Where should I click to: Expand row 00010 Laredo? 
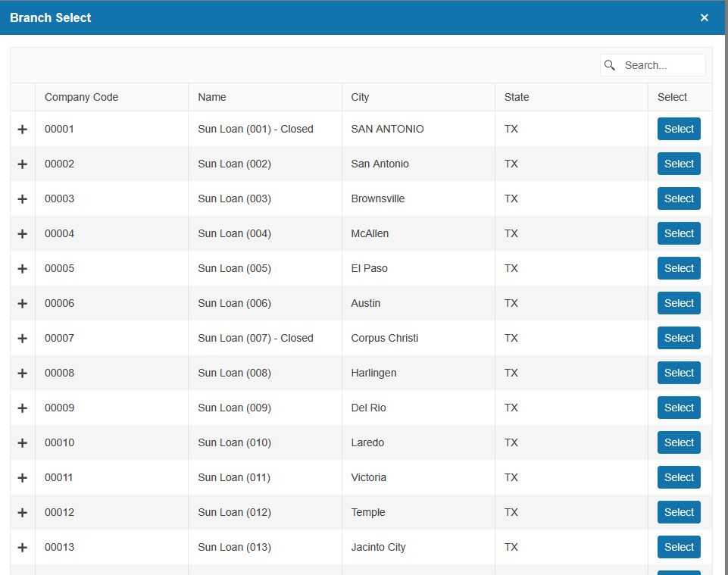[x=22, y=442]
